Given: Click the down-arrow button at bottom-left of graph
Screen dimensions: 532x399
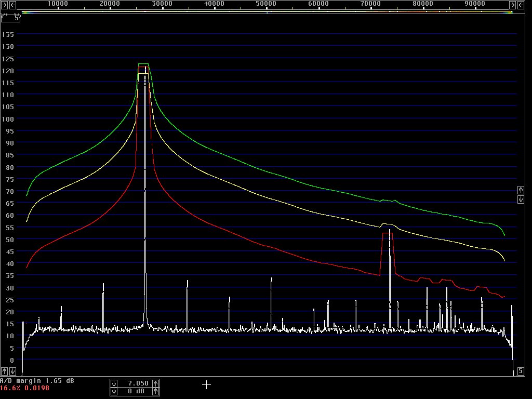Looking at the screenshot, I should (12, 371).
